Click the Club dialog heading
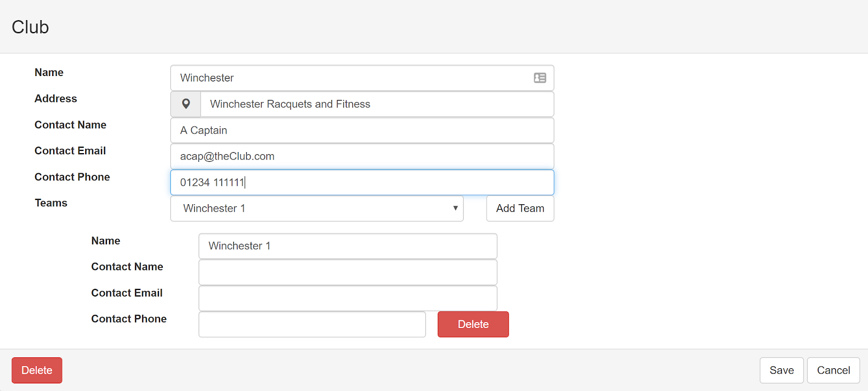Viewport: 868px width, 391px height. (x=30, y=27)
